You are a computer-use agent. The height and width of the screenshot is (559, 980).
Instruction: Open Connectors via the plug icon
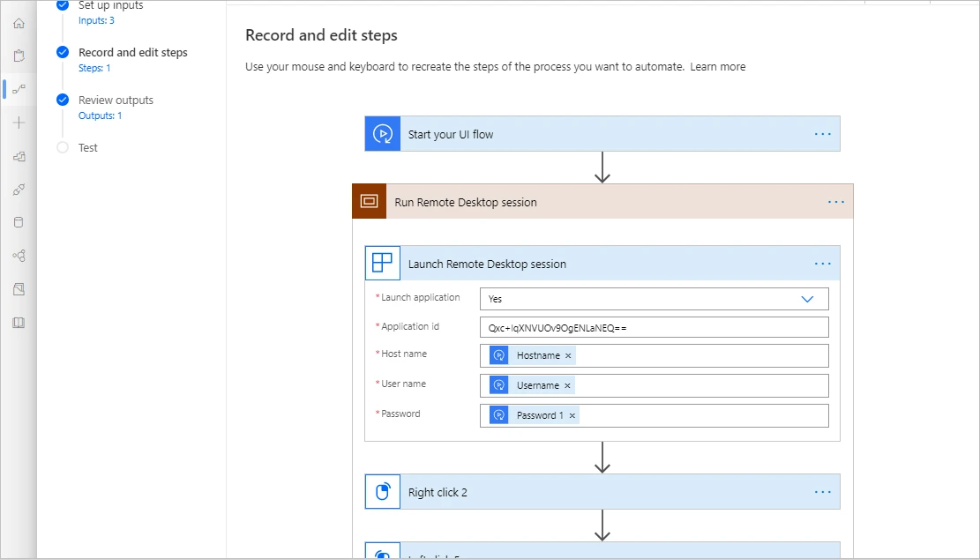tap(18, 189)
